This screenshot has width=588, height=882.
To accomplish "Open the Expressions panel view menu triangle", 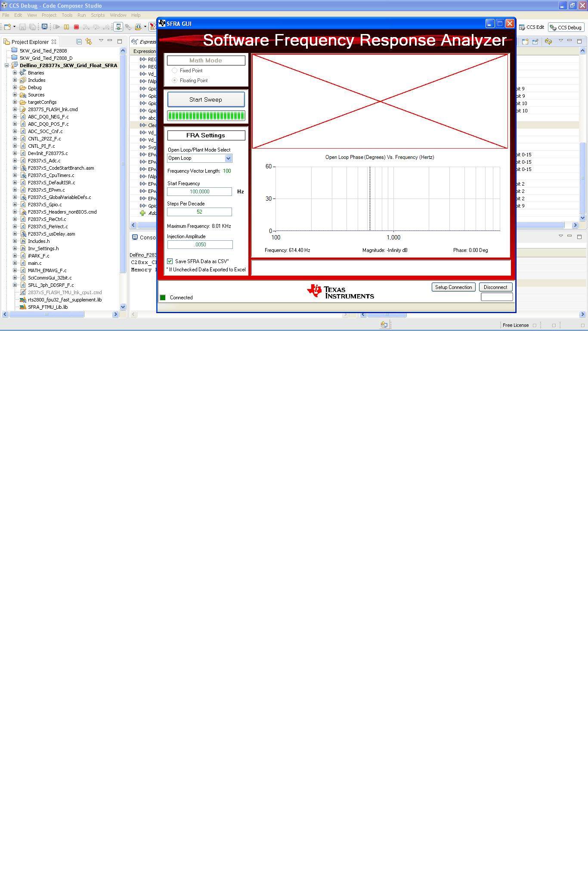I will click(x=561, y=41).
